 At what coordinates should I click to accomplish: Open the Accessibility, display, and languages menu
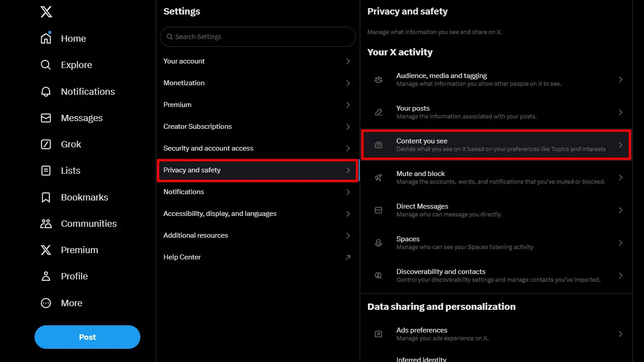(257, 213)
